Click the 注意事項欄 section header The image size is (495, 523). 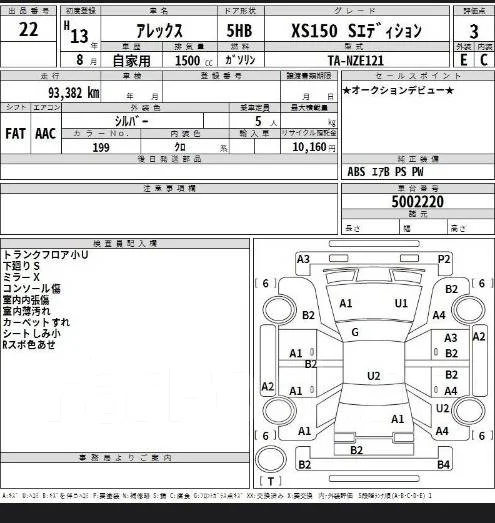(x=169, y=188)
